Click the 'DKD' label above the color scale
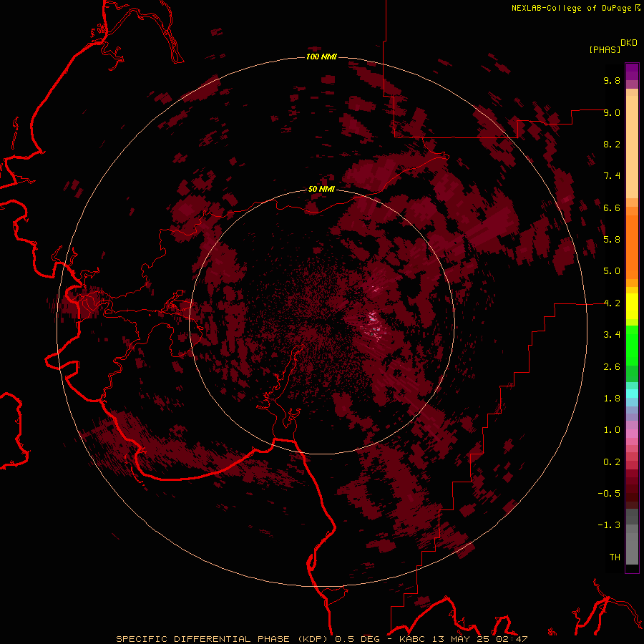Screen dimensions: 644x644 point(629,43)
